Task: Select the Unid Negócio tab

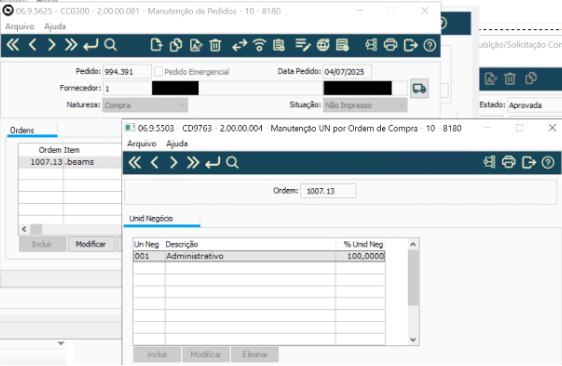Action: coord(162,219)
